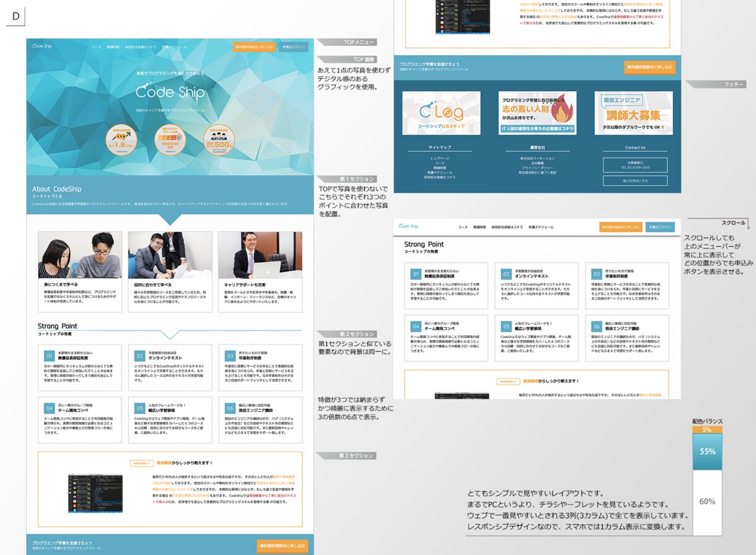Screen dimensions: 756x555
Task: Click the 01 number badge under the teal-hero page
Action: pyautogui.click(x=50, y=356)
